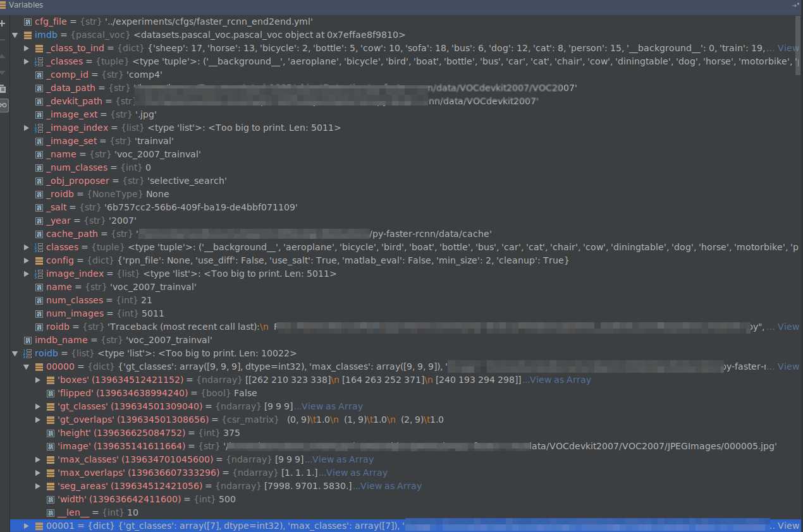This screenshot has height=532, width=803.
Task: Click the New Watch plus icon
Action: (4, 23)
